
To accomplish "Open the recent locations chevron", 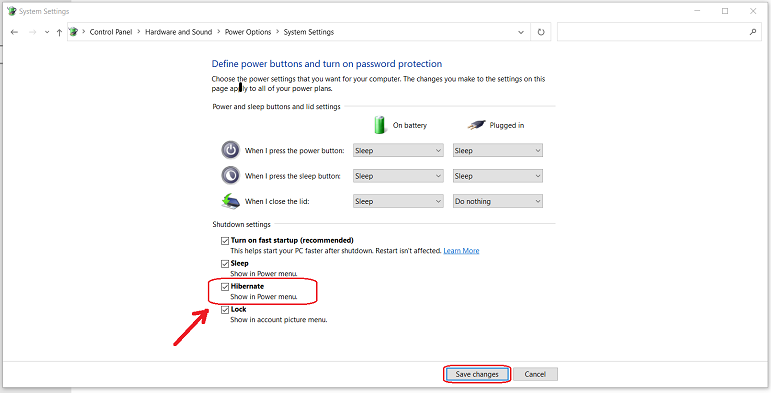I will point(47,32).
